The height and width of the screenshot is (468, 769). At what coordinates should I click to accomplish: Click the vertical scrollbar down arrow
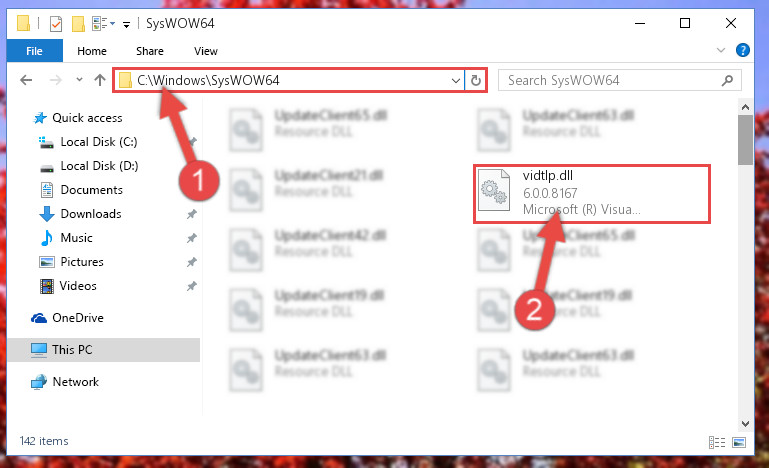point(745,423)
